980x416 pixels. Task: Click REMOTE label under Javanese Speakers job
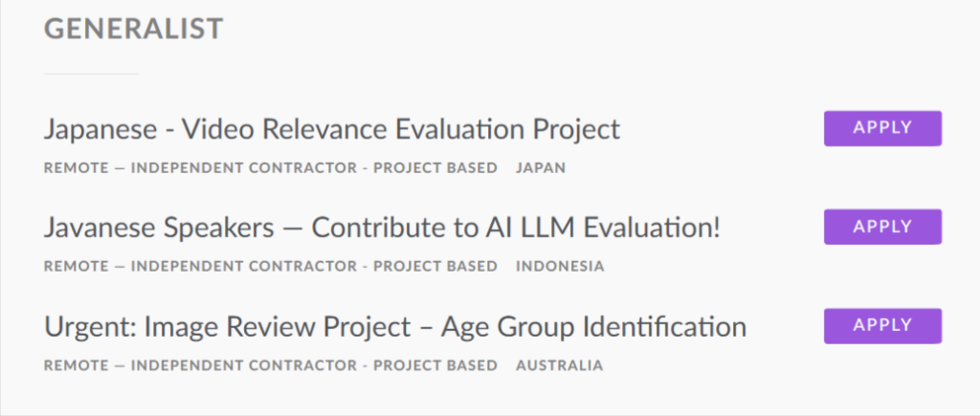click(77, 267)
